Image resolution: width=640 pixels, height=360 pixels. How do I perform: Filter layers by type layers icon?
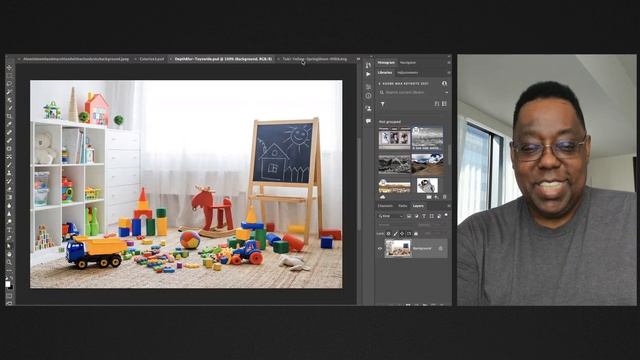(x=424, y=216)
